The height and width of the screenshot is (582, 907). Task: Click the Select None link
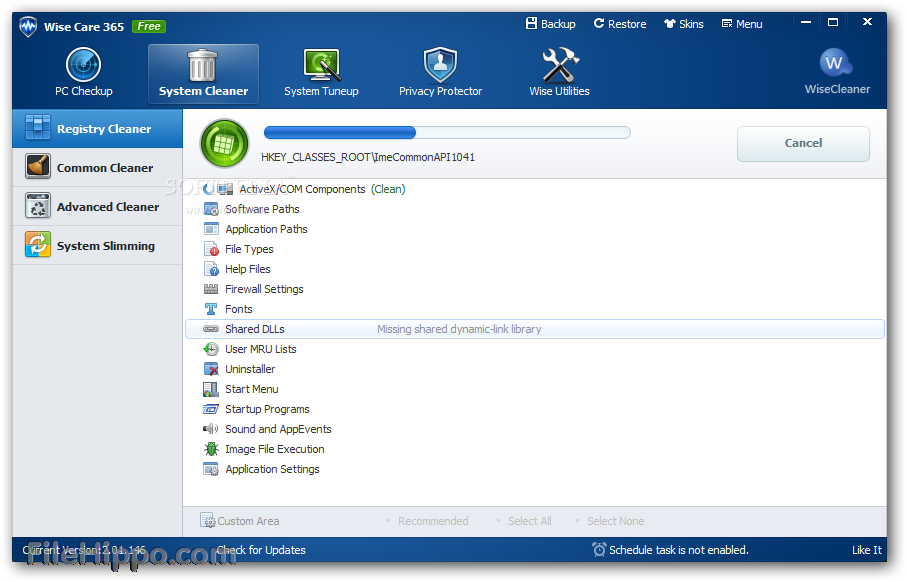[615, 521]
